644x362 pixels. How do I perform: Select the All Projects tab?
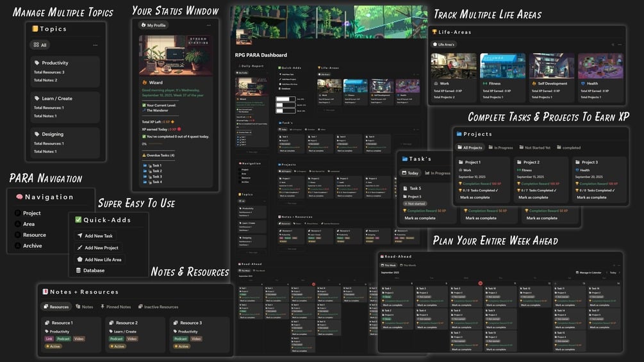(x=470, y=147)
